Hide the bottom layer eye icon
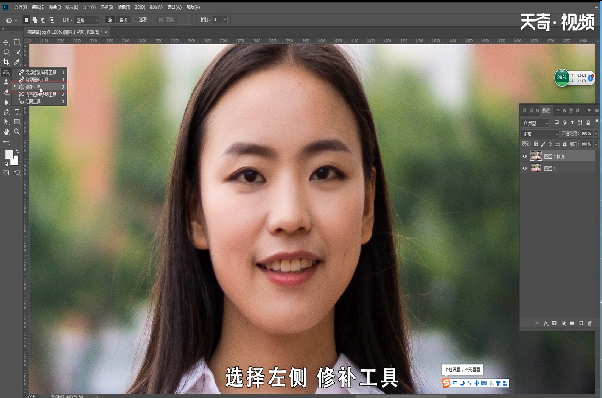Viewport: 602px width, 398px height. pos(525,168)
